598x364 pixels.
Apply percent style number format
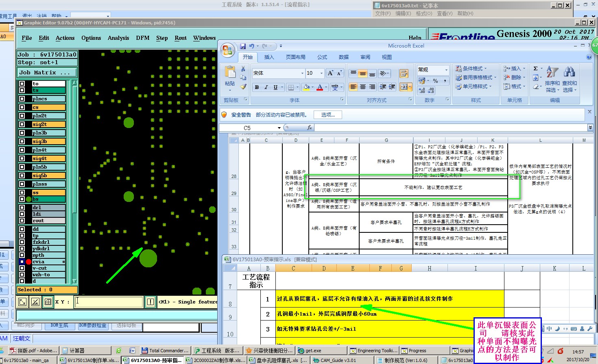[x=435, y=81]
